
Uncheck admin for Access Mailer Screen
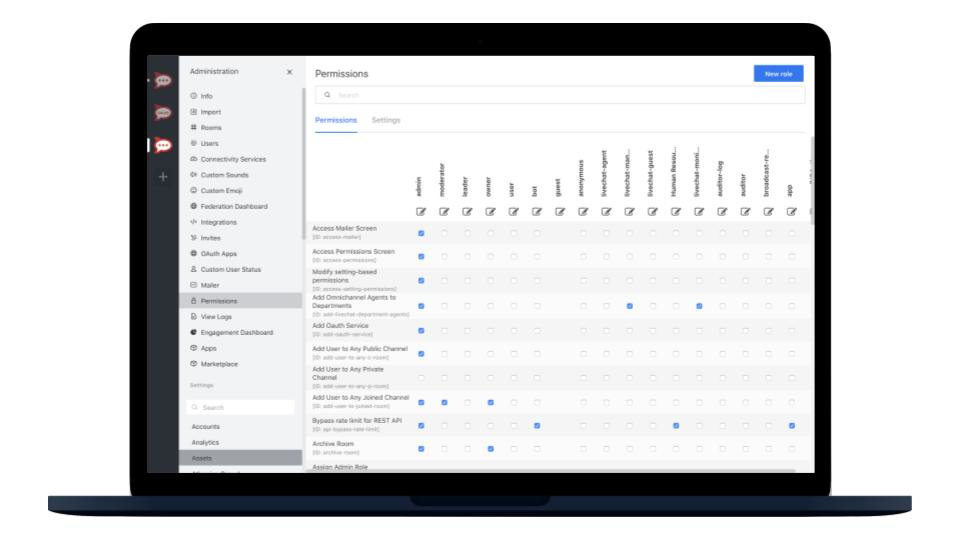[420, 233]
